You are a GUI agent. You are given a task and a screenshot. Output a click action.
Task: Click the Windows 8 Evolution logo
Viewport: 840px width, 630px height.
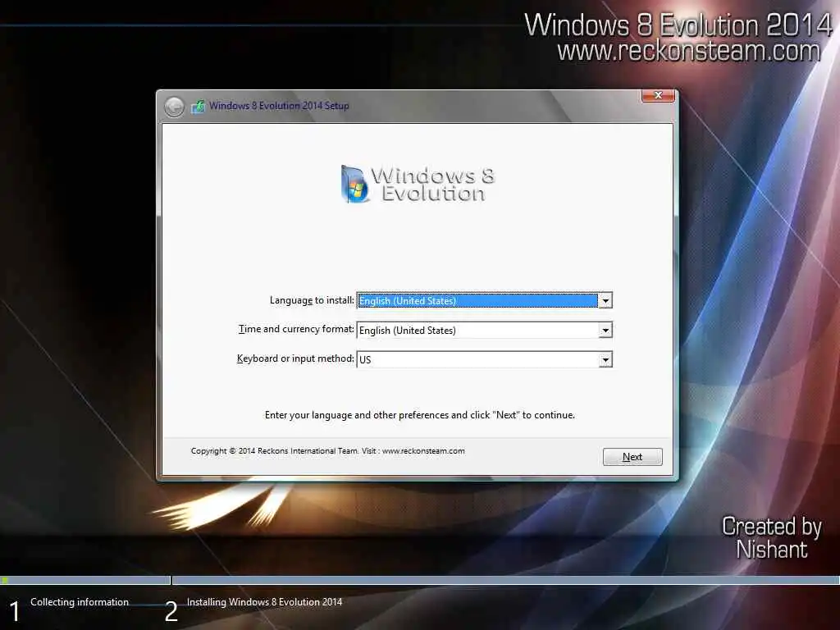point(418,185)
